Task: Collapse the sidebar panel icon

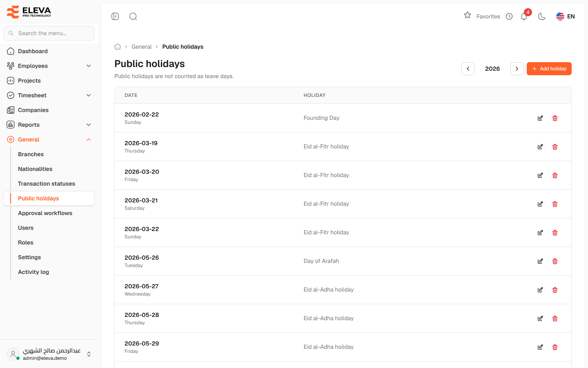Action: coord(115,16)
